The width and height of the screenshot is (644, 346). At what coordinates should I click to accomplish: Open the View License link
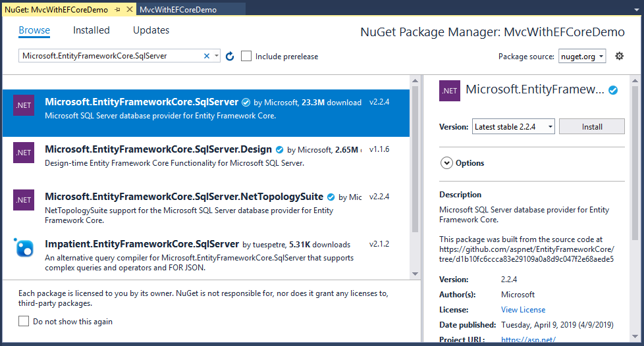[523, 310]
